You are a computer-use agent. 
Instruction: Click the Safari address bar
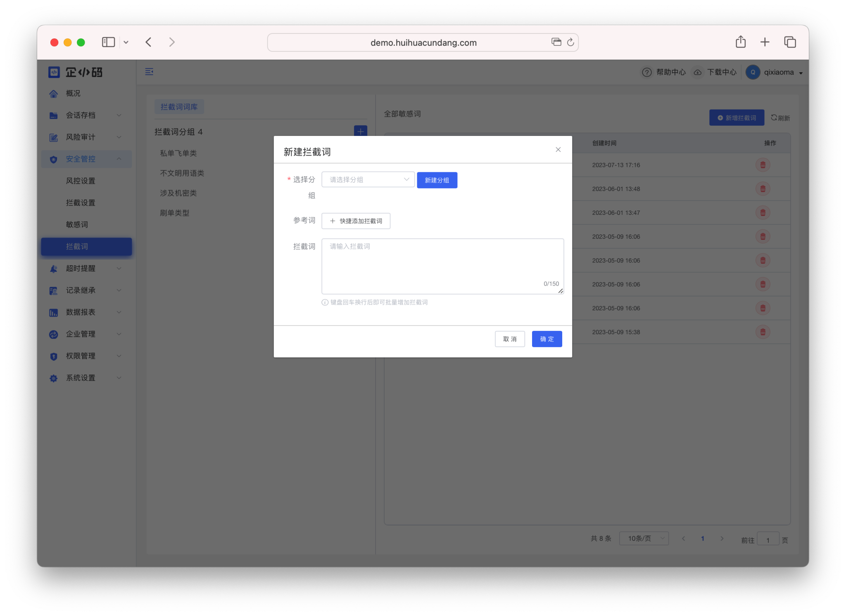423,43
